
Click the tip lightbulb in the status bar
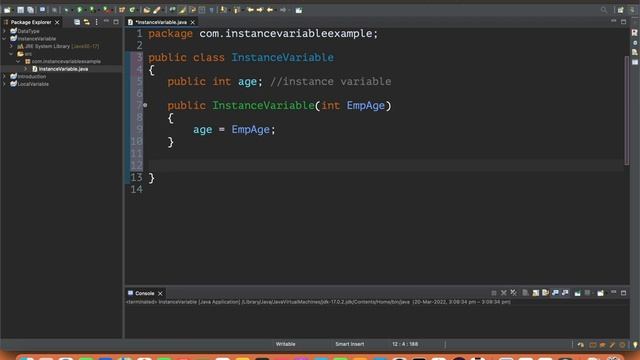[635, 345]
